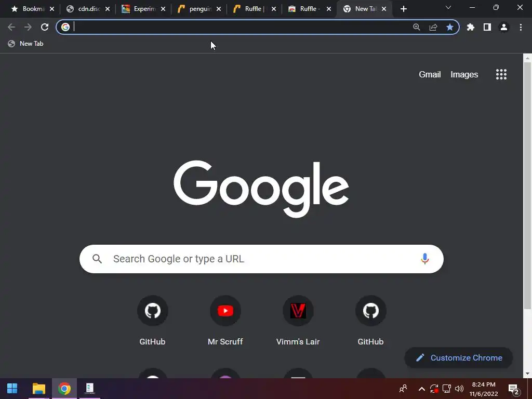Open the notification center
Screen dimensions: 532x399
(514, 389)
